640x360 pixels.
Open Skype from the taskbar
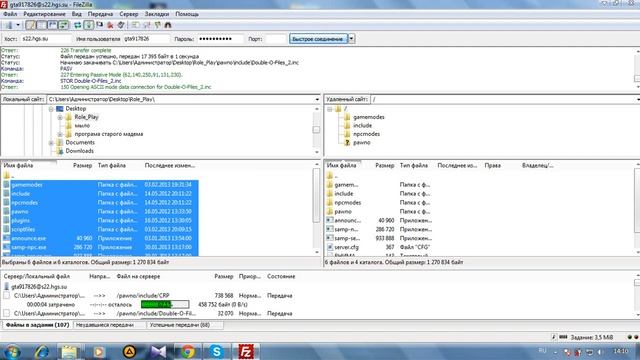pos(216,351)
